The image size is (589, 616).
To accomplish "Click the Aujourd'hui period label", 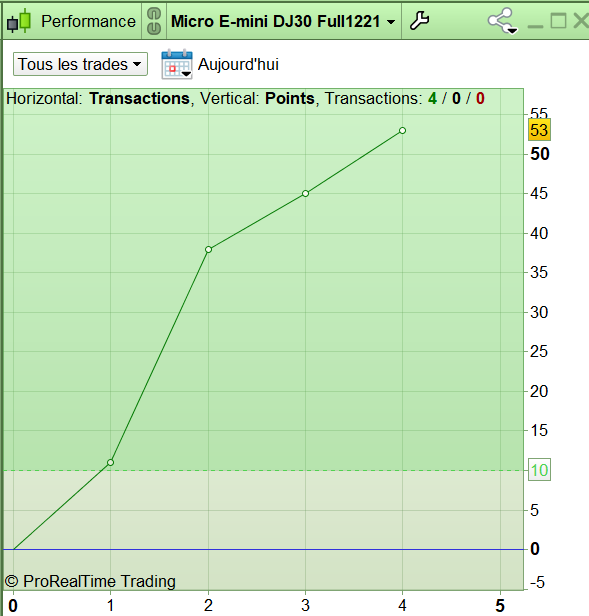I will [x=238, y=64].
